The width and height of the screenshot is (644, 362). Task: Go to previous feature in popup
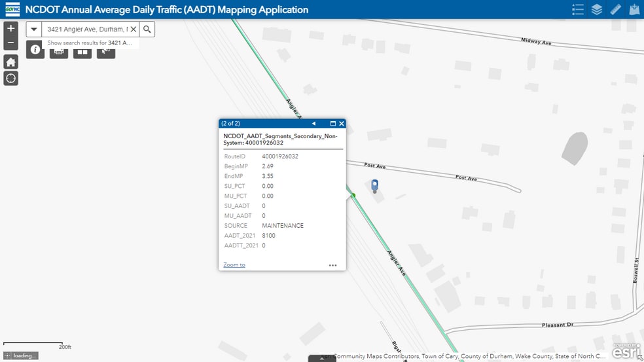[x=313, y=123]
